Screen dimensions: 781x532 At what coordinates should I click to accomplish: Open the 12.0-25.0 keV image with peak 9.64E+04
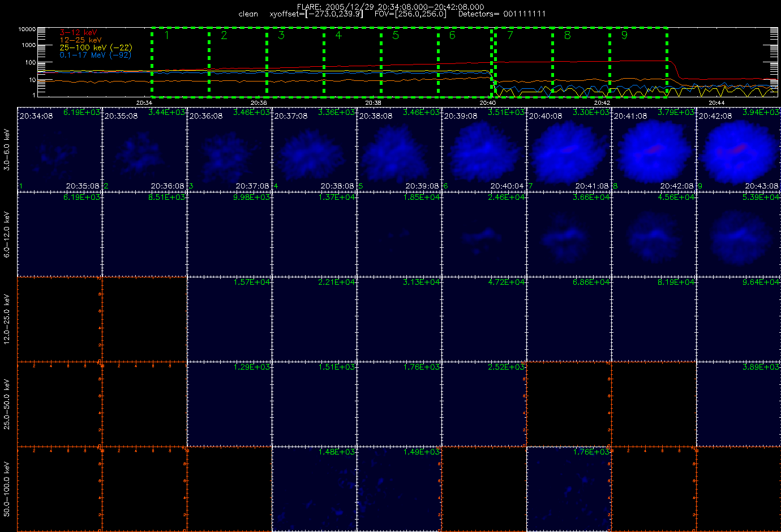738,319
